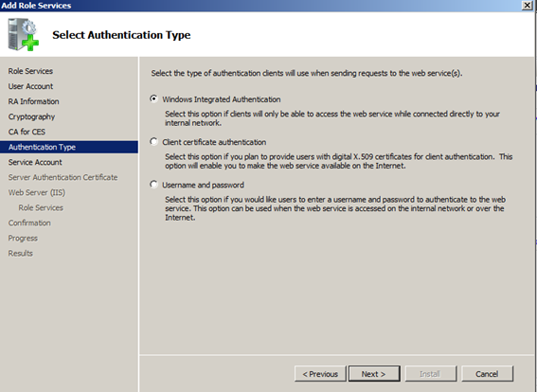This screenshot has height=392, width=537.
Task: Click the Next button
Action: pyautogui.click(x=374, y=374)
